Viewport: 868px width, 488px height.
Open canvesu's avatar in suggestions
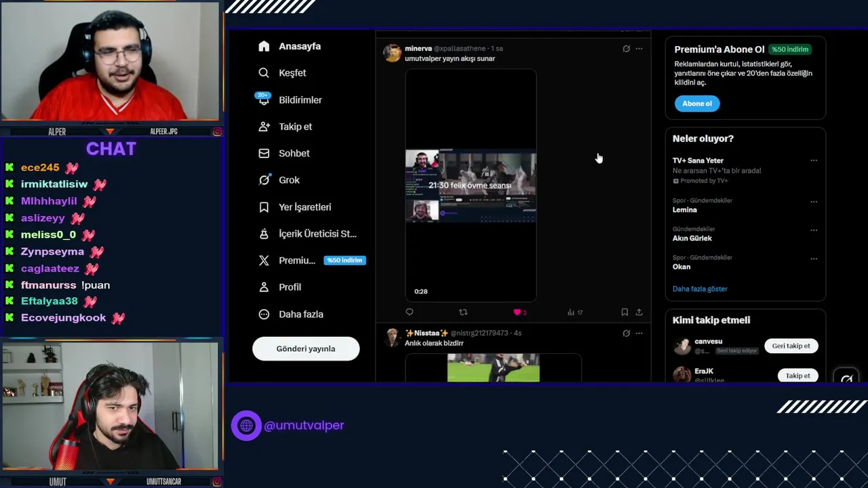682,346
